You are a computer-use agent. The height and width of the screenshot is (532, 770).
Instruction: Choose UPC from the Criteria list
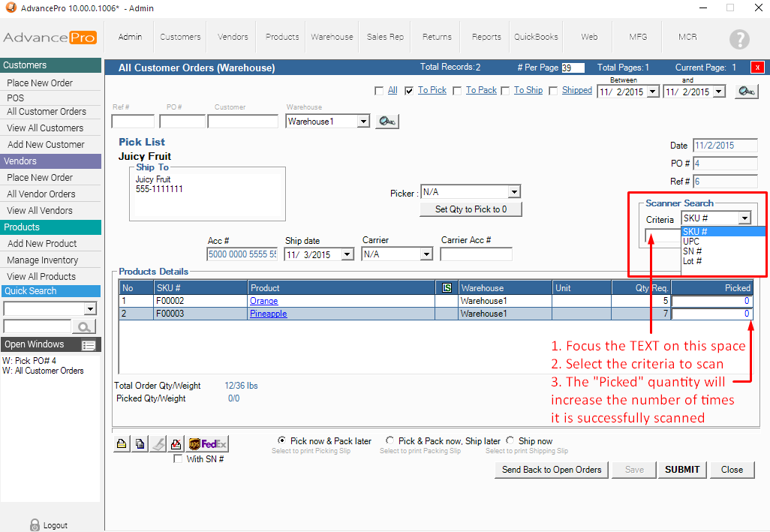[691, 242]
